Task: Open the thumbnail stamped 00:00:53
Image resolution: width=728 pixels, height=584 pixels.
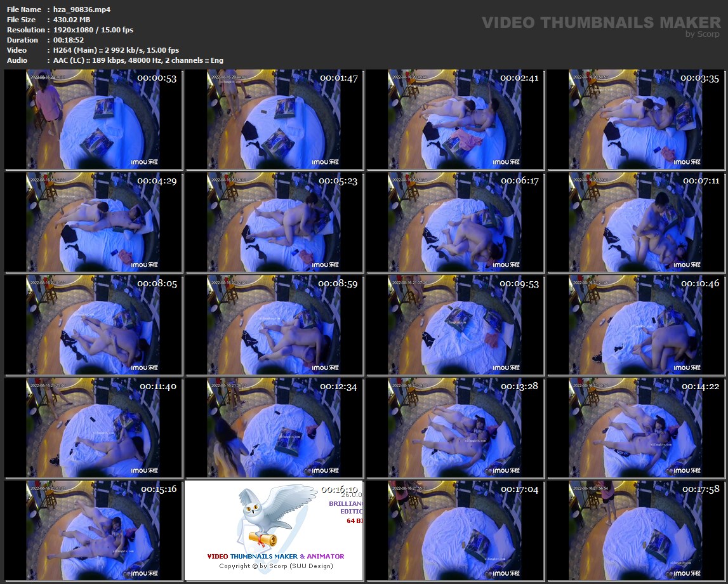Action: (x=93, y=120)
